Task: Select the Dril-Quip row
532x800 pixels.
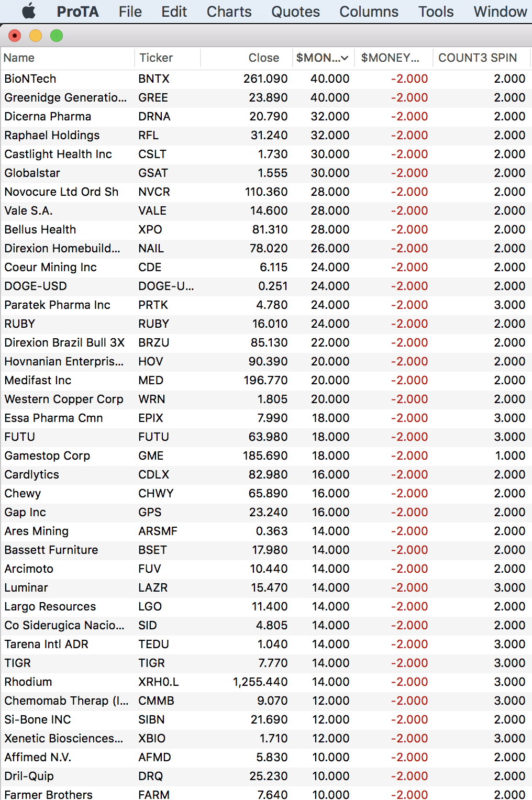Action: [x=266, y=776]
